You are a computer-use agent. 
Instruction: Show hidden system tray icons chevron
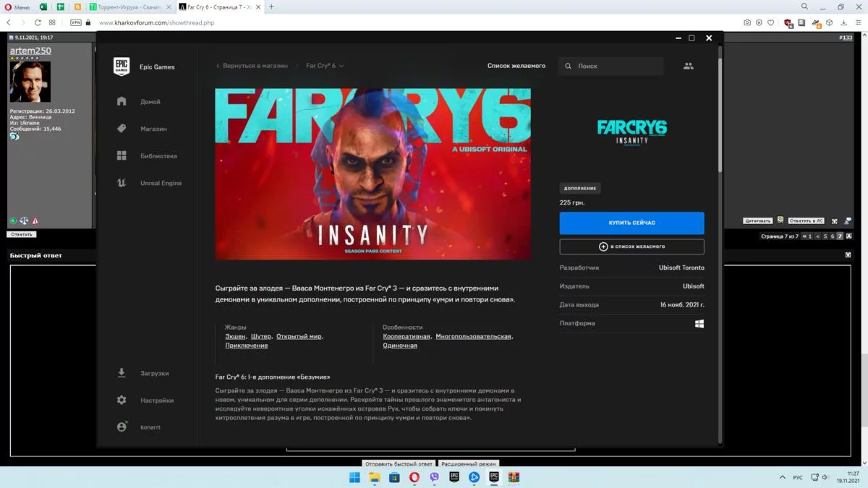coord(782,477)
